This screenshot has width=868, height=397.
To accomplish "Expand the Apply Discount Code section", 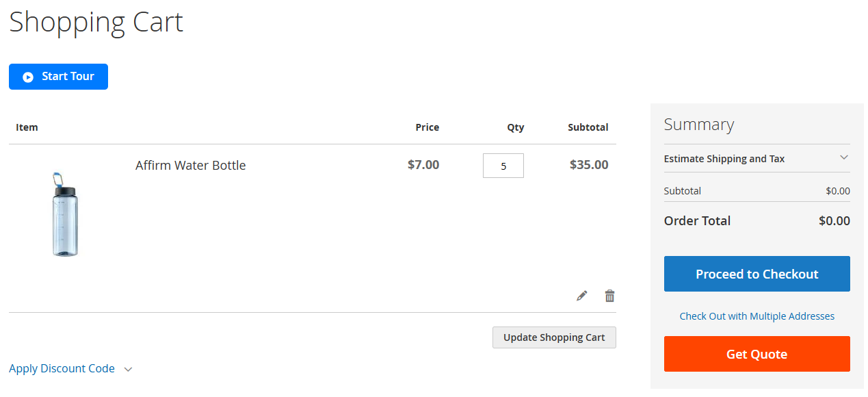I will 62,368.
